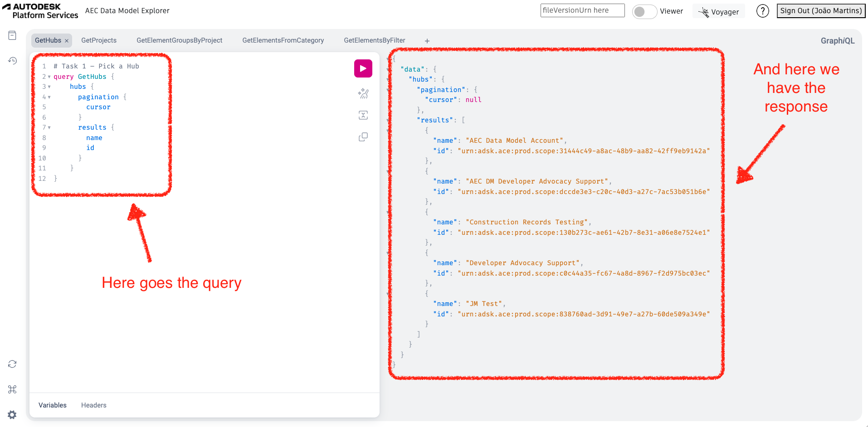Open the Headers editor pane

point(94,405)
